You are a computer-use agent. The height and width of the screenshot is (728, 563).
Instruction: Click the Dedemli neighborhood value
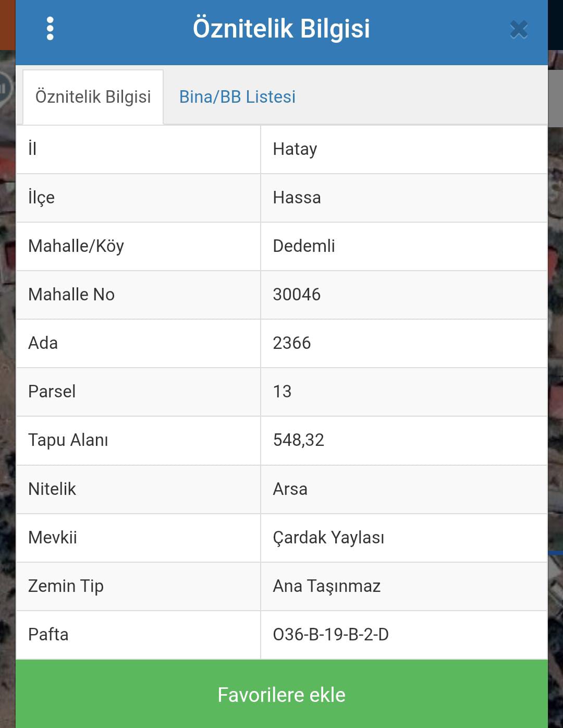[304, 246]
